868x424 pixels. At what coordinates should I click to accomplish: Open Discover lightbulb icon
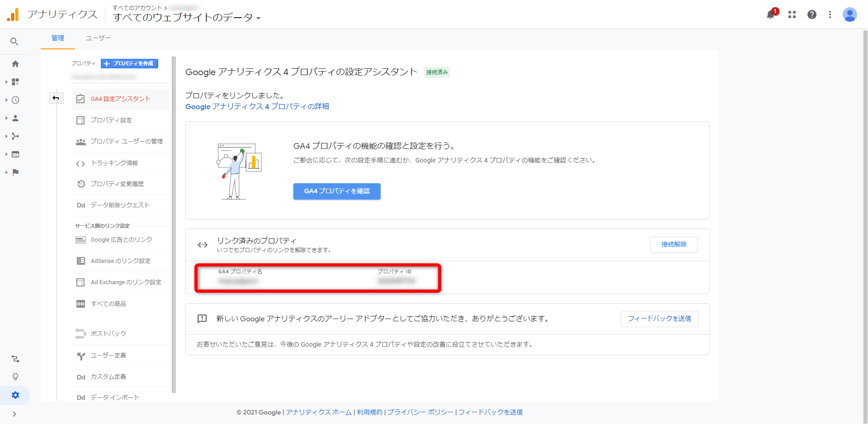pyautogui.click(x=15, y=377)
